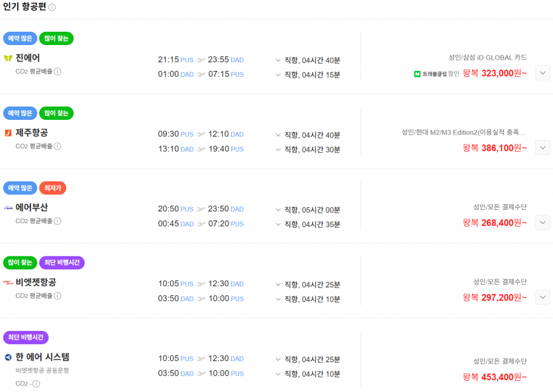Click the 트래블클럽 discount badge icon
Viewport: 553px width, 392px height.
[418, 73]
